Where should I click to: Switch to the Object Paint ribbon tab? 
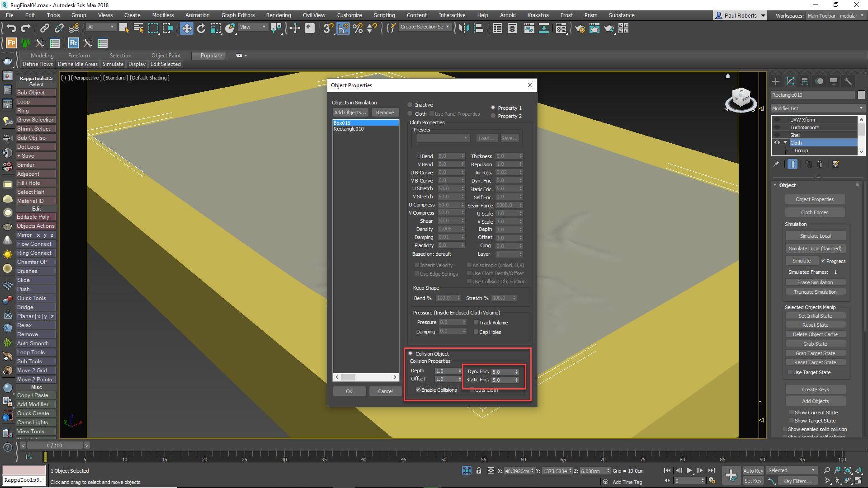pos(166,56)
